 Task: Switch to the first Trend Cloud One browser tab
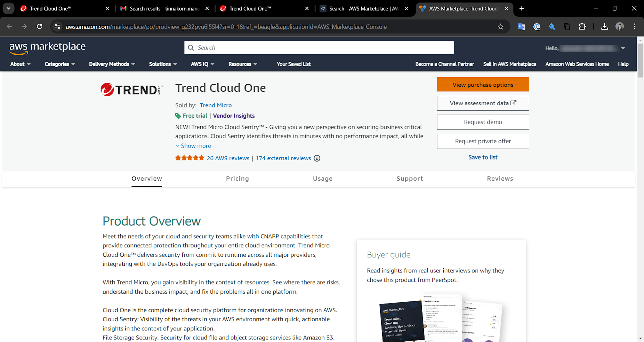point(64,9)
